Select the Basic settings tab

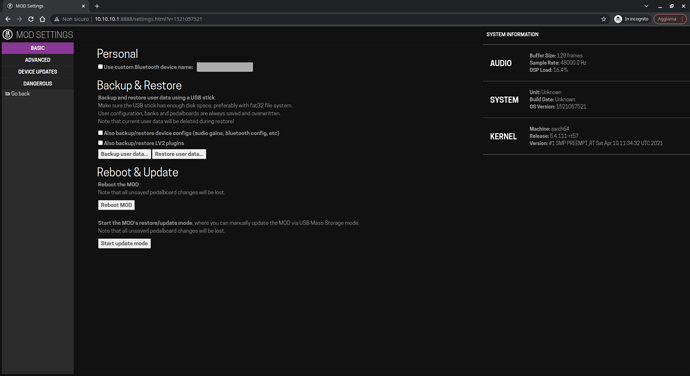pos(38,48)
